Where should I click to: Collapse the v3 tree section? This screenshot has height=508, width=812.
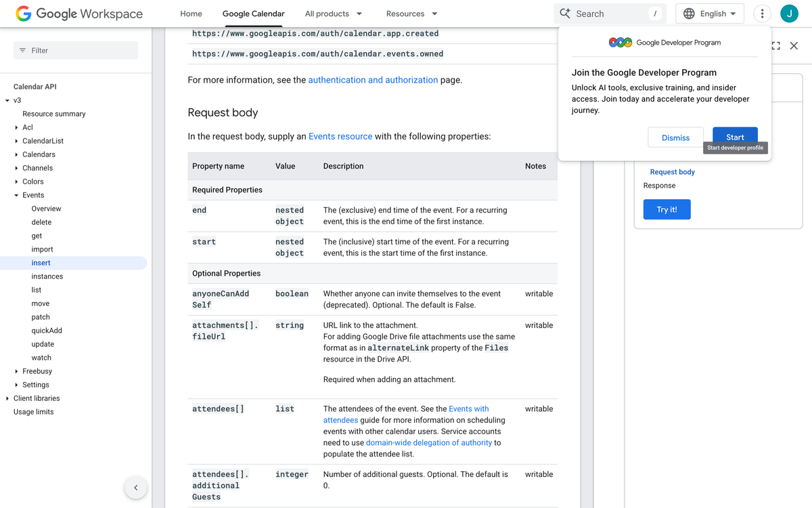[7, 100]
